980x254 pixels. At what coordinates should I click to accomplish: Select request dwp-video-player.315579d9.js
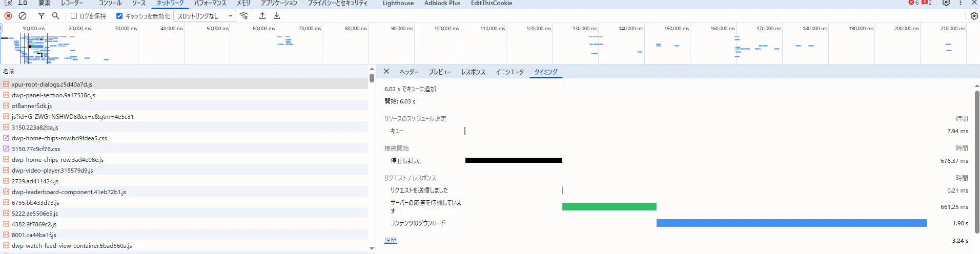(184, 170)
